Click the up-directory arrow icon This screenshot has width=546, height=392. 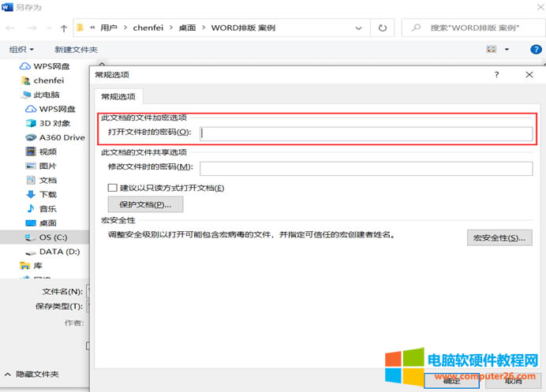(63, 28)
